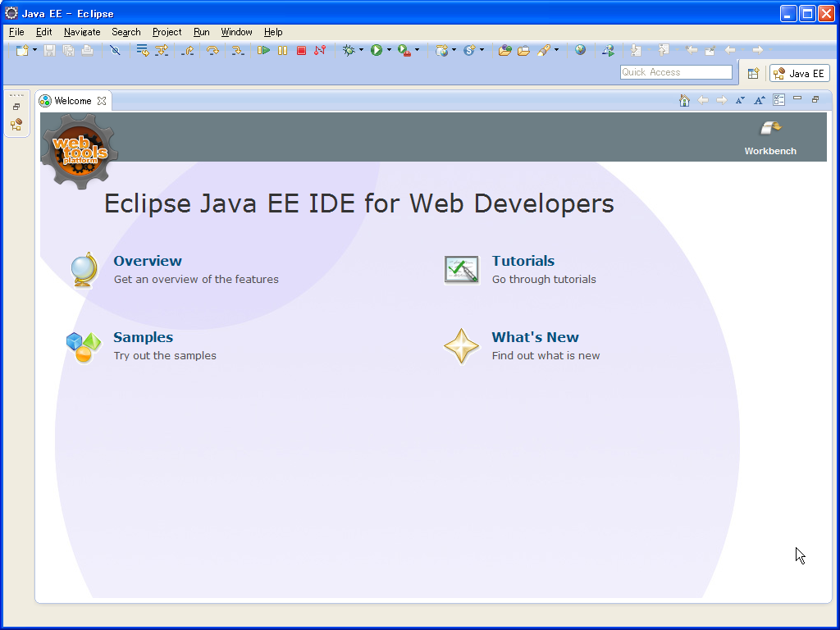Activate the Java EE perspective button
The image size is (840, 630).
click(798, 73)
